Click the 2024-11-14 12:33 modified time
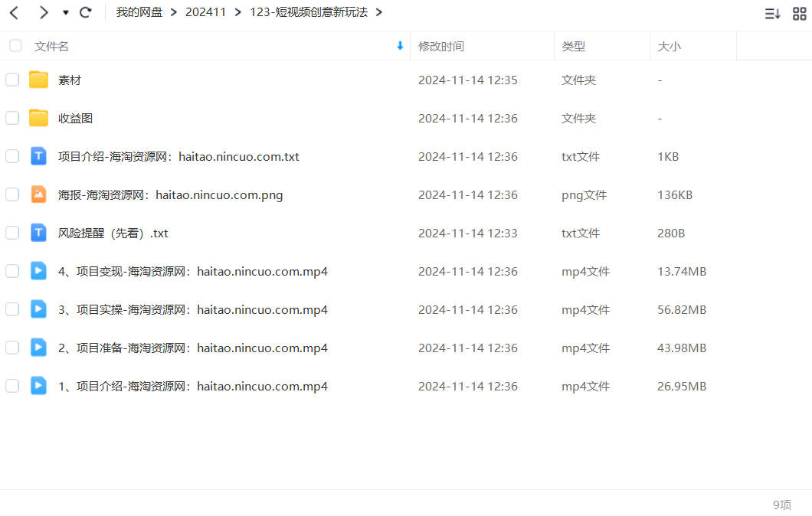 (467, 234)
